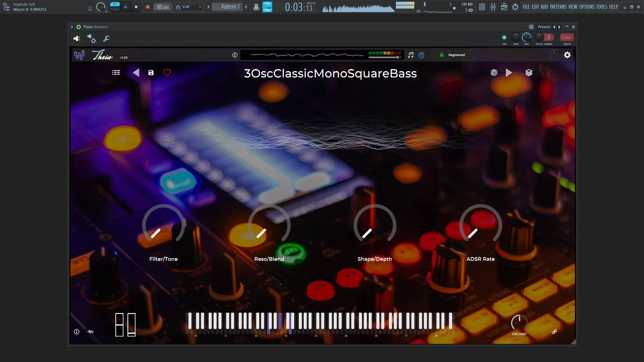Open the mixer view icon
The height and width of the screenshot is (362, 644).
[x=493, y=7]
